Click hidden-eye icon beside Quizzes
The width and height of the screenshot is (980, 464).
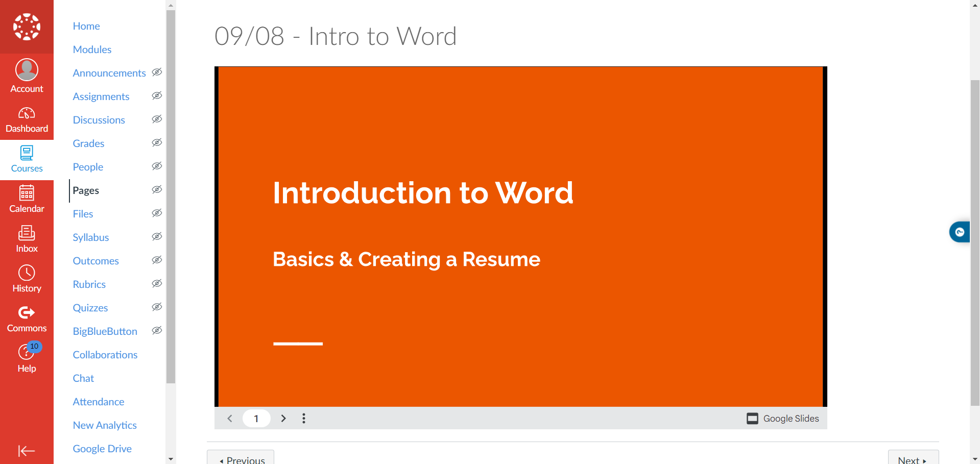(157, 307)
